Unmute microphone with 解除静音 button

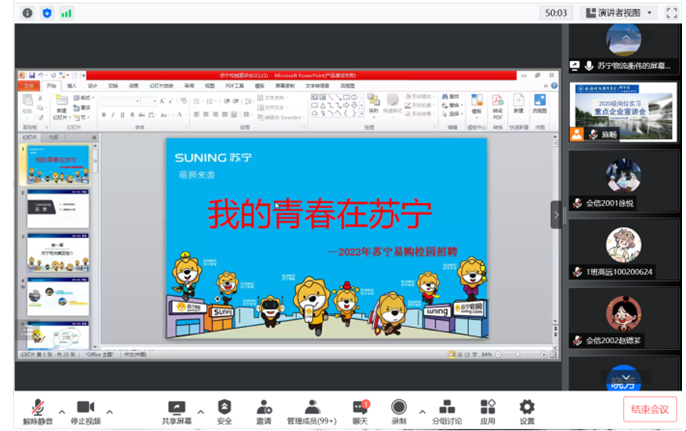[38, 409]
